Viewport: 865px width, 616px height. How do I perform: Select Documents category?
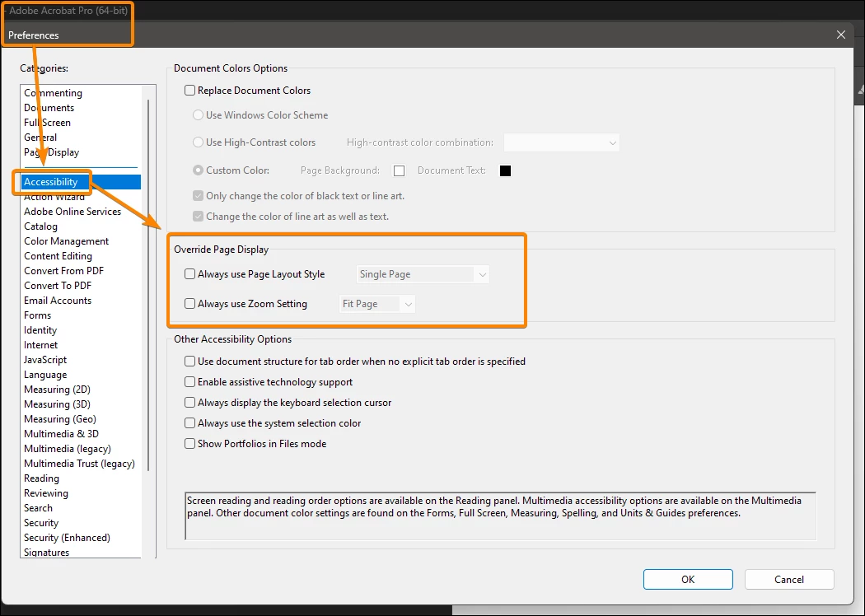[49, 108]
